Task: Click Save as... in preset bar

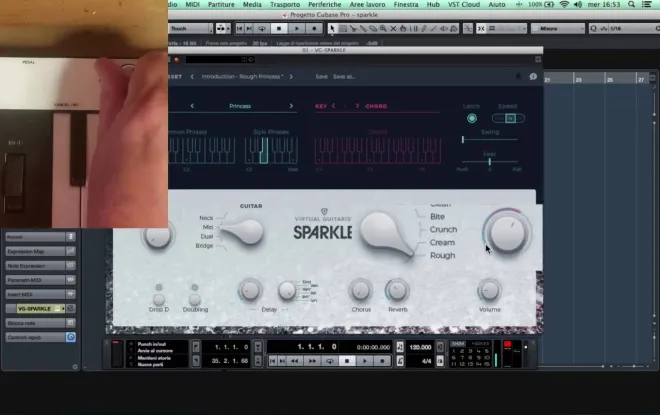Action: click(345, 76)
